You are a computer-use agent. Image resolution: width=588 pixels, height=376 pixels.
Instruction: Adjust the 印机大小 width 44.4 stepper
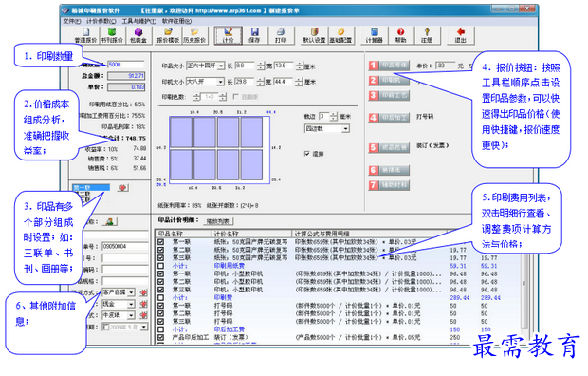pyautogui.click(x=299, y=82)
